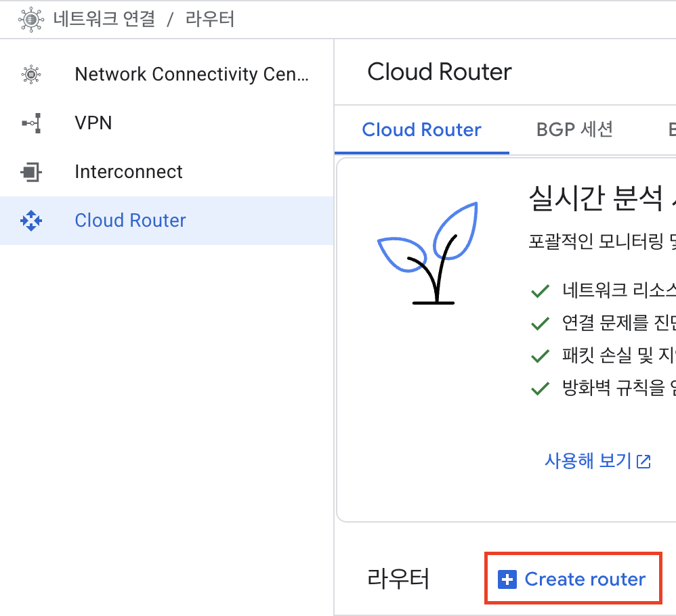
Task: Click the 연결 문제를 checklist line
Action: [x=618, y=323]
